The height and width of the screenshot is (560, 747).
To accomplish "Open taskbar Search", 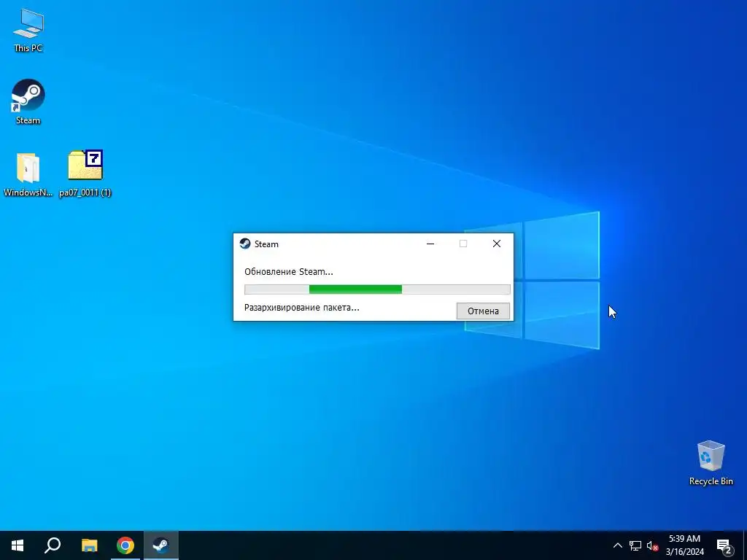I will (x=53, y=545).
